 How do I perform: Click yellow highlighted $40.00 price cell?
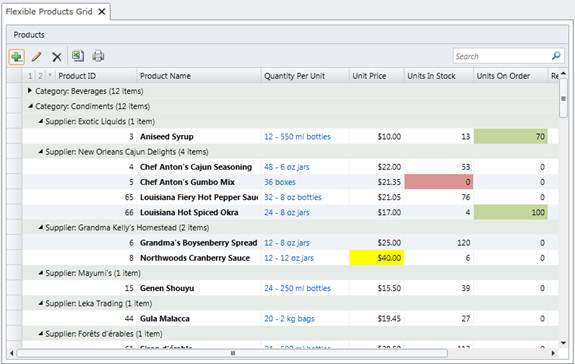[377, 258]
